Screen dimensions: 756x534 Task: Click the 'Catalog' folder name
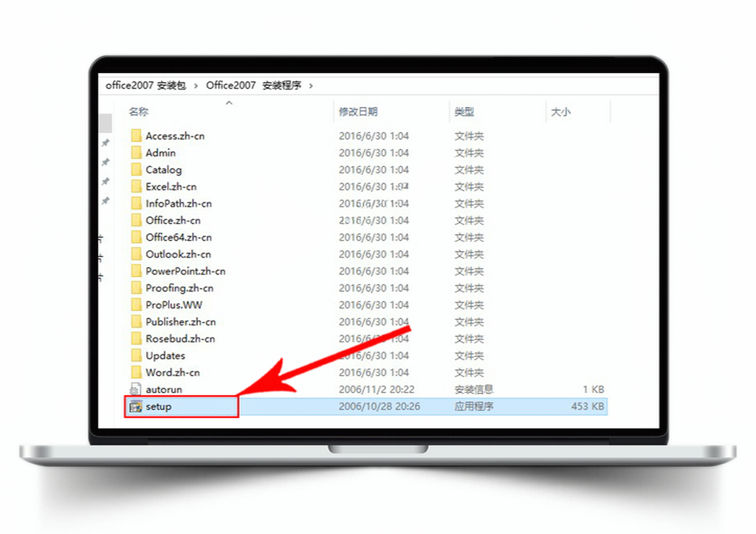point(164,170)
